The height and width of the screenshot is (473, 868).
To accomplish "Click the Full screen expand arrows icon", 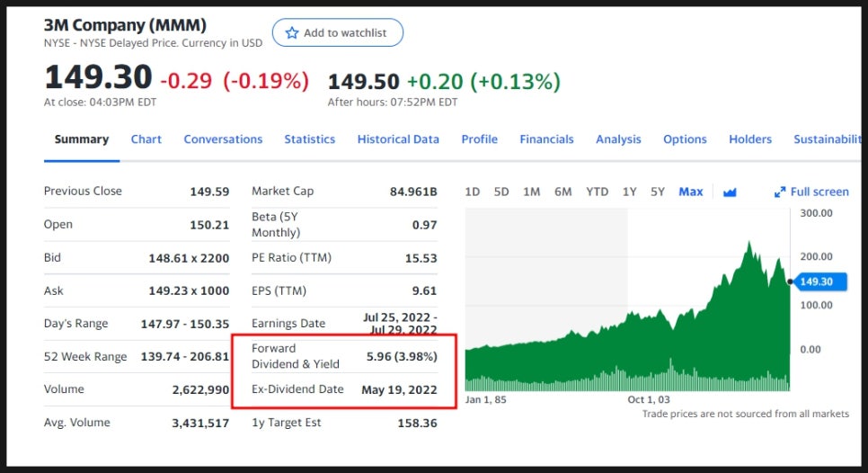I will click(x=780, y=192).
